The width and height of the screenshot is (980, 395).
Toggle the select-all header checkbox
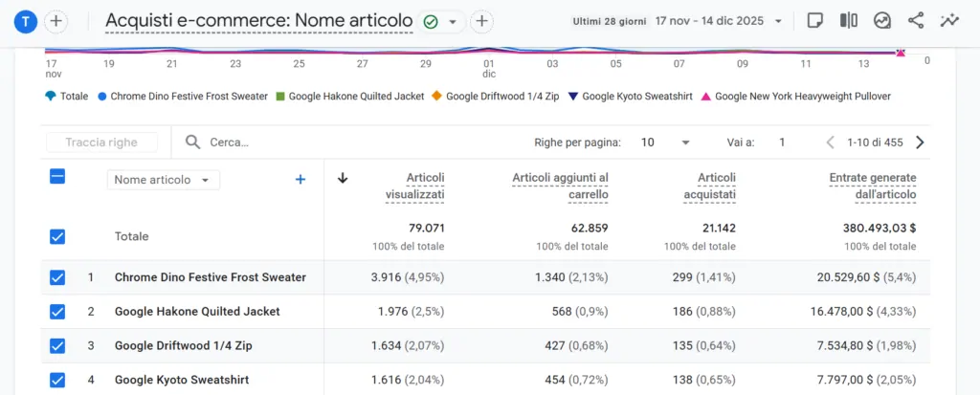click(56, 177)
